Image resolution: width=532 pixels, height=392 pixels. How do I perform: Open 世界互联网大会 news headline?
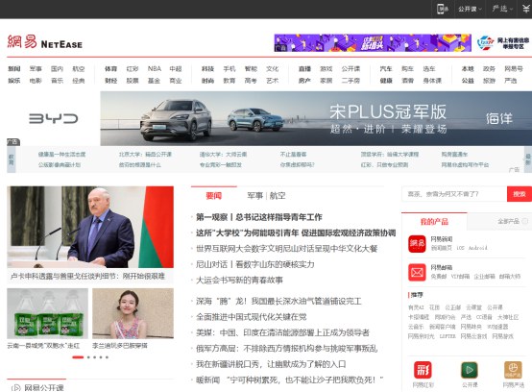(287, 249)
